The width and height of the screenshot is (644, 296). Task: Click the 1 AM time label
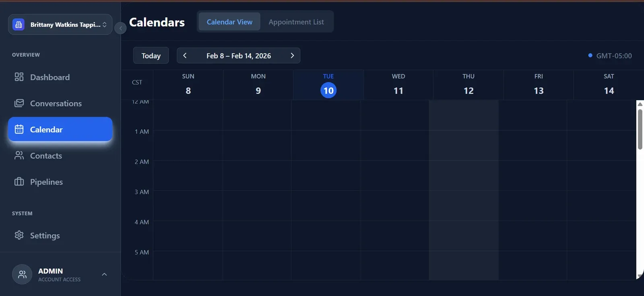(x=142, y=132)
